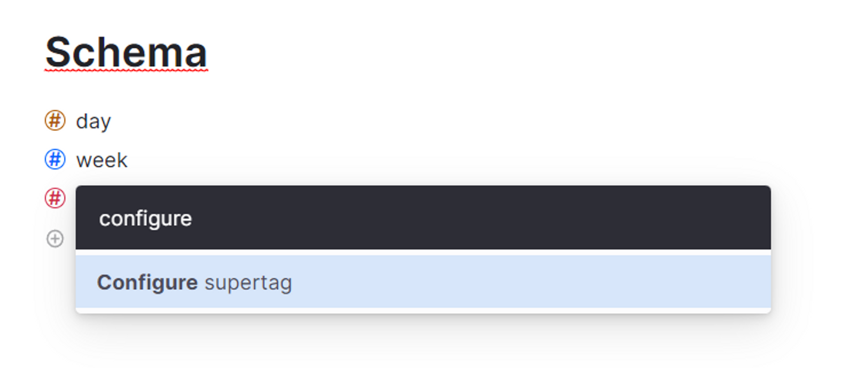Place cursor after configure in palette

[193, 218]
